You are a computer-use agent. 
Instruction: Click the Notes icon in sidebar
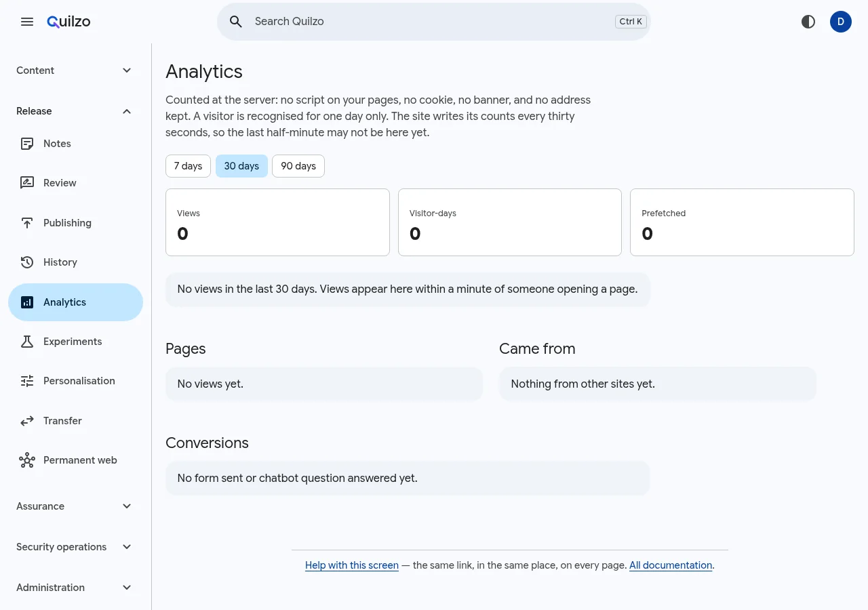coord(27,144)
